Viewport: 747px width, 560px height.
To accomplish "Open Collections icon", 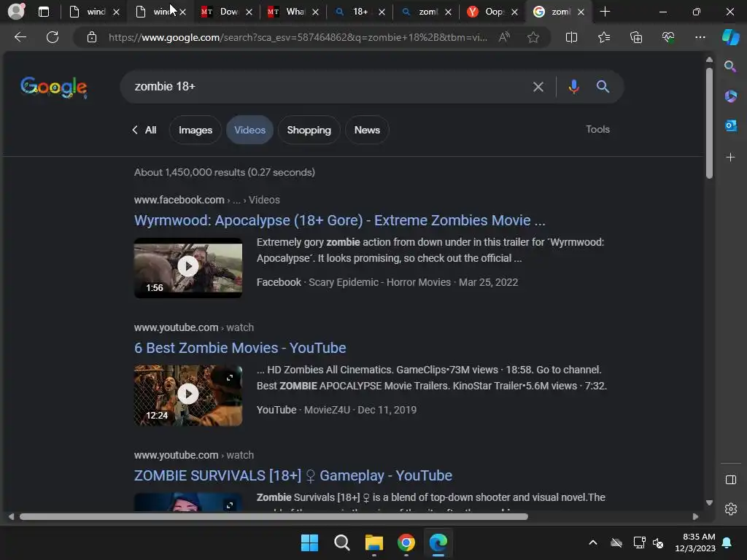I will pyautogui.click(x=636, y=37).
